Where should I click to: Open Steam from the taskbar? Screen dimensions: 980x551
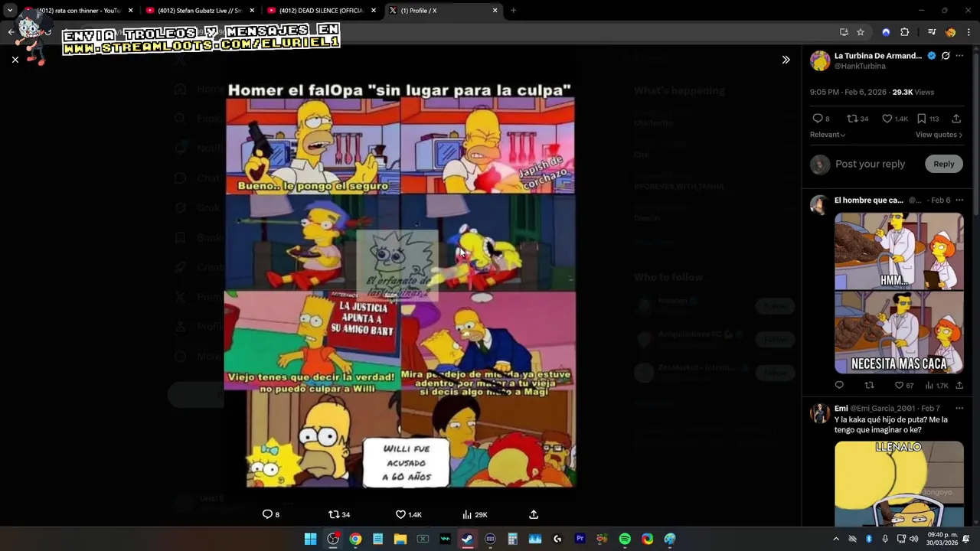(x=467, y=539)
